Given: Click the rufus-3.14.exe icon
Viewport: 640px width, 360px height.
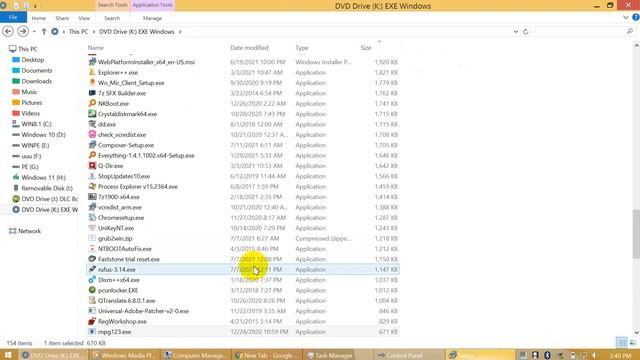Looking at the screenshot, I should point(92,269).
